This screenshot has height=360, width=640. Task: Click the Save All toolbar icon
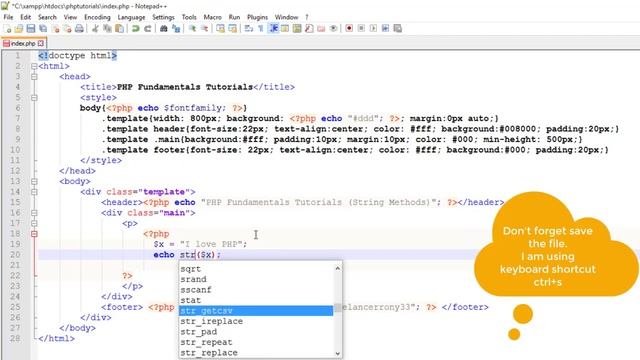(x=43, y=29)
